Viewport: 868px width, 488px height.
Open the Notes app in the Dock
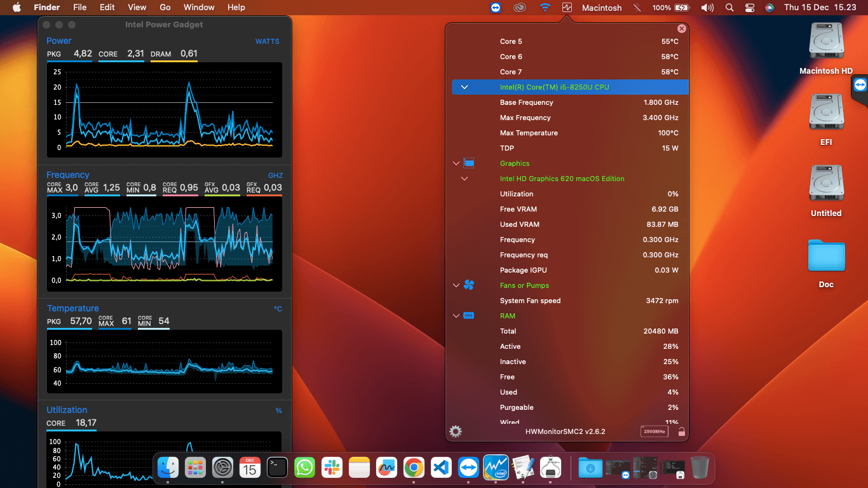tap(359, 468)
